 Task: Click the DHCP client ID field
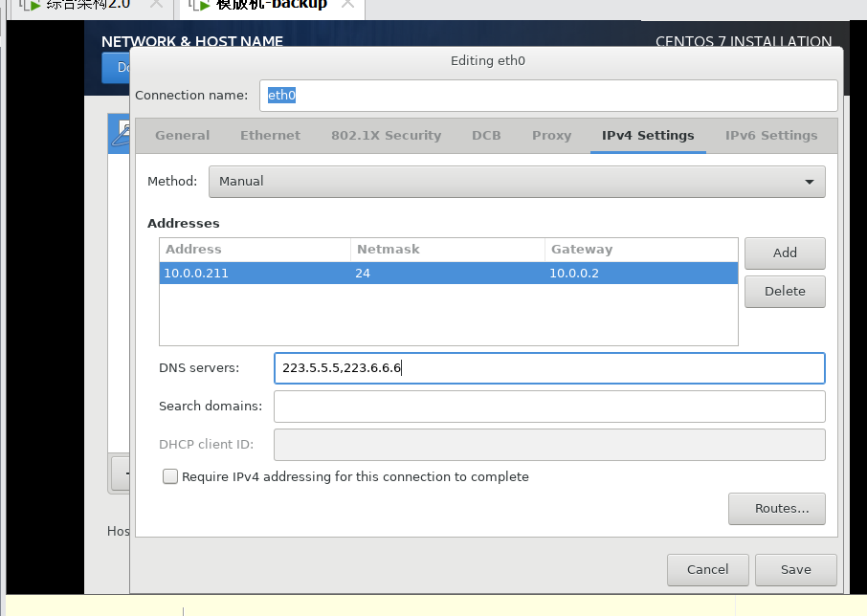coord(549,445)
